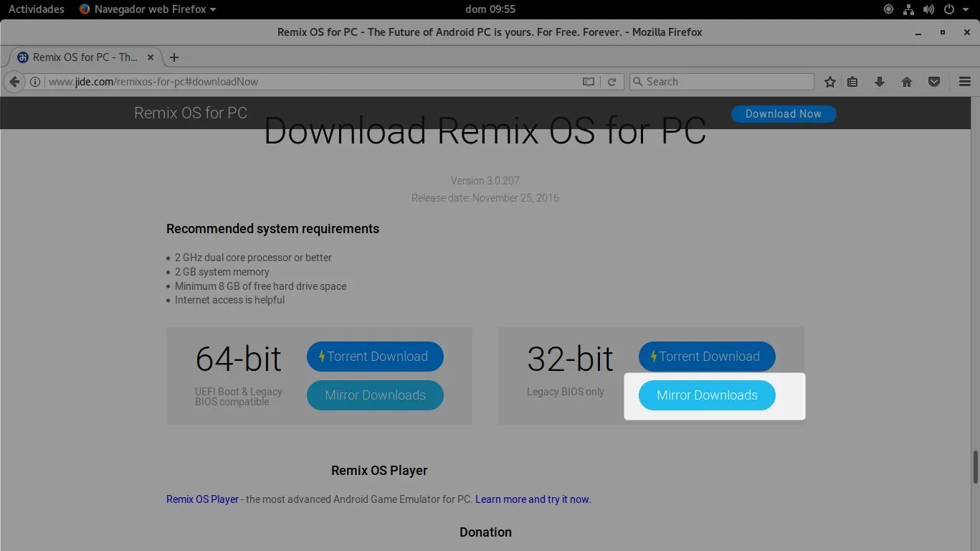Save page to Pocket with Pocket icon
Viewport: 980px width, 551px height.
click(x=933, y=81)
